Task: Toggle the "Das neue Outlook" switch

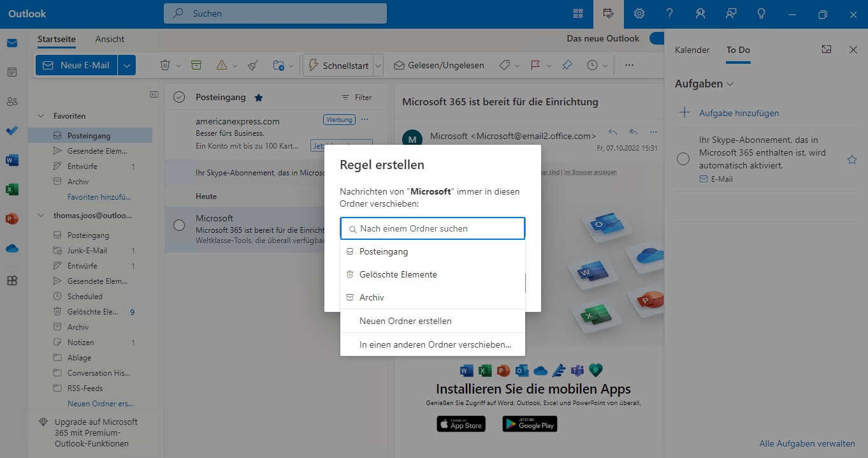Action: click(x=656, y=39)
